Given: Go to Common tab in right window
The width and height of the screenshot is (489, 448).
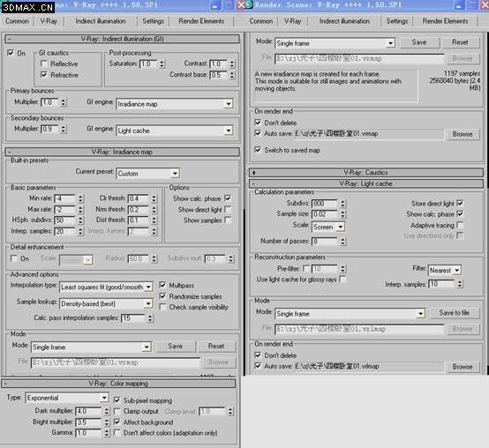Looking at the screenshot, I should point(261,21).
